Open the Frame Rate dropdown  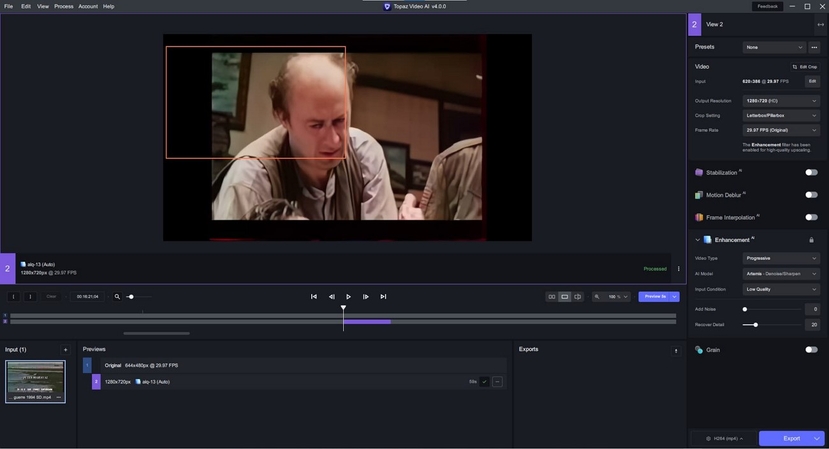(x=781, y=130)
